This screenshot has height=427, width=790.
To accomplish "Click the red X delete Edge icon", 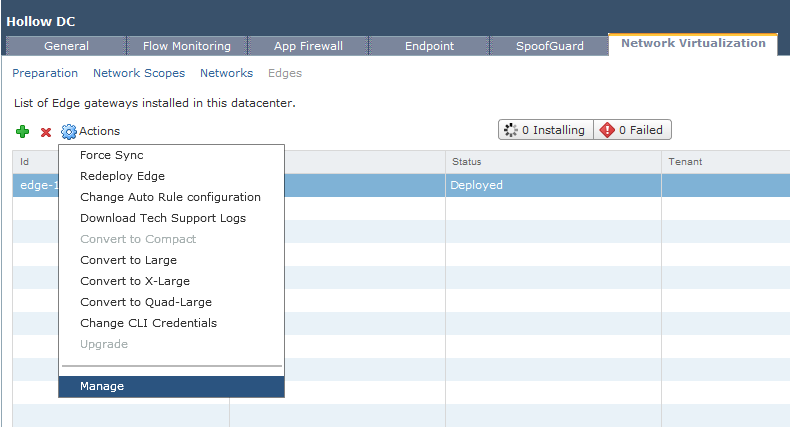I will coord(46,132).
